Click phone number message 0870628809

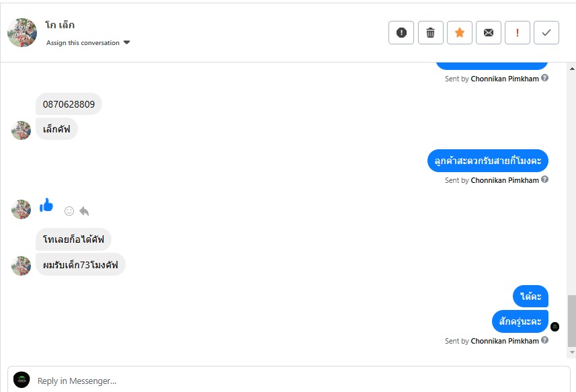pyautogui.click(x=69, y=104)
